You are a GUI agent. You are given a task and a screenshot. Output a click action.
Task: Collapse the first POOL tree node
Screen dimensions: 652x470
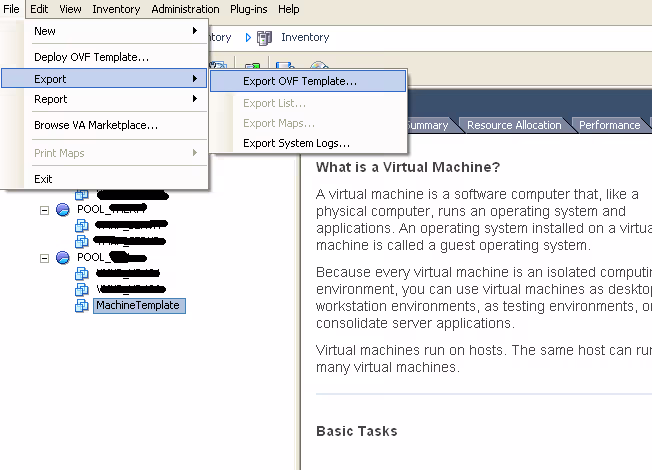tap(44, 209)
